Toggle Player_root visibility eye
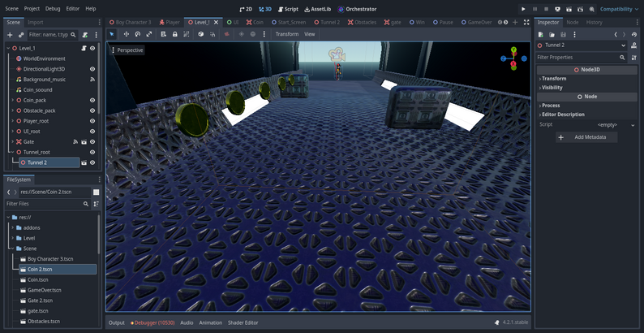 tap(92, 121)
